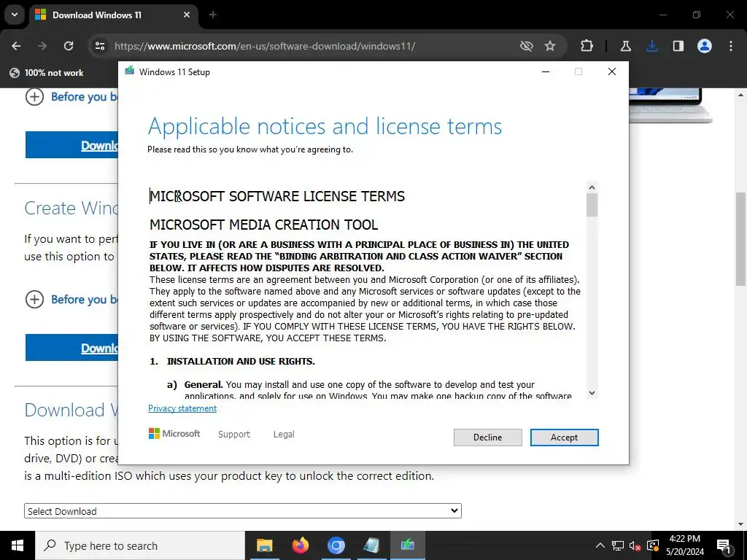Open the browser extensions puzzle icon
Screen dimensions: 747x560
pos(587,46)
